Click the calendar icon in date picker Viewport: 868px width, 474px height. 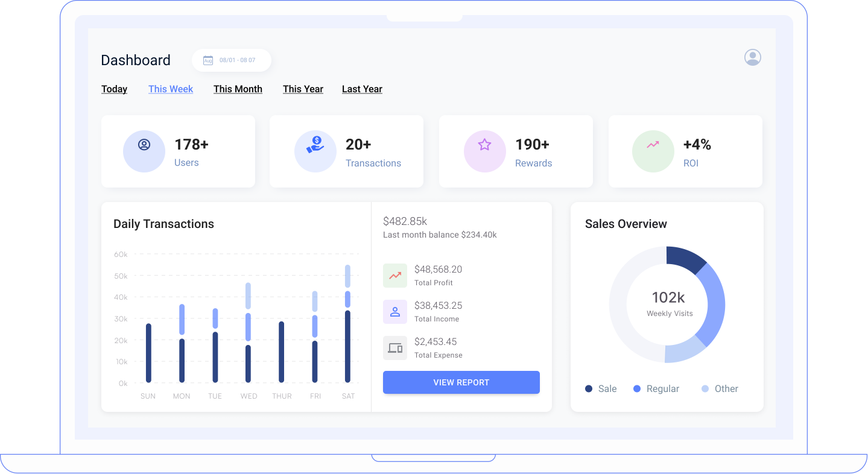pos(208,60)
